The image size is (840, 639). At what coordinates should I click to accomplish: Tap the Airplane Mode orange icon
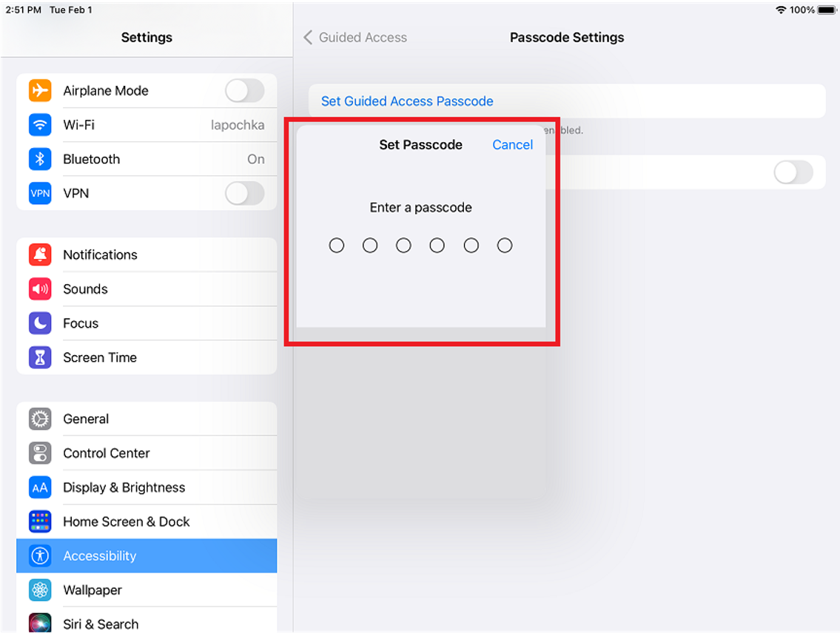point(40,90)
